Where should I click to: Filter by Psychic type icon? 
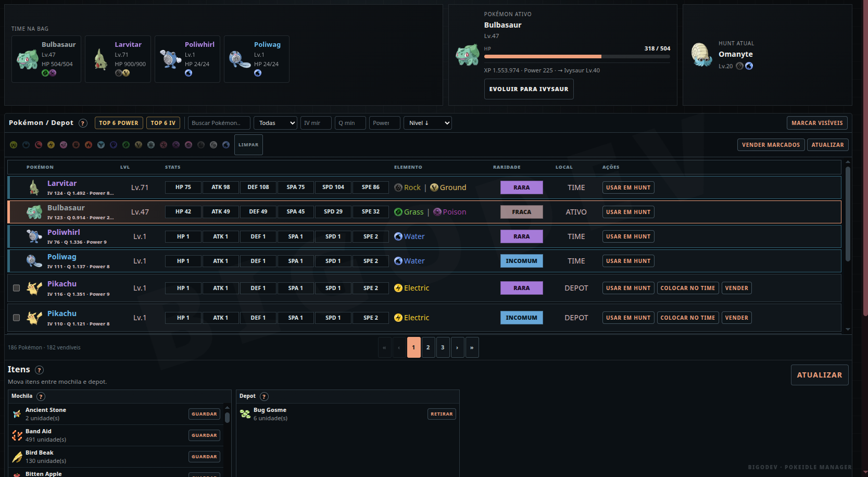188,145
